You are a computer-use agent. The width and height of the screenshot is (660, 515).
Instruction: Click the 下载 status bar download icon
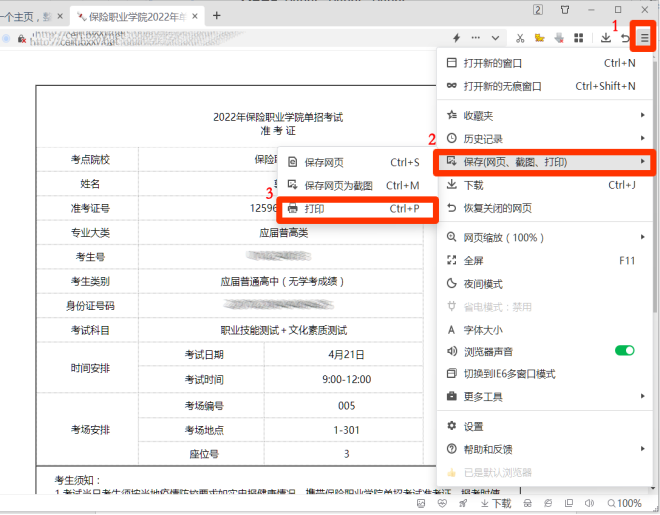[x=496, y=503]
